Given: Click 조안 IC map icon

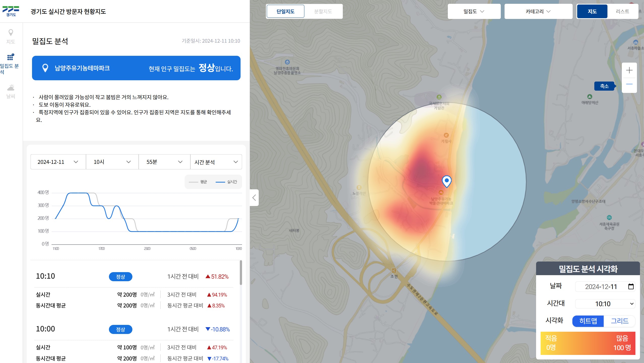Looking at the screenshot, I should click(394, 271).
